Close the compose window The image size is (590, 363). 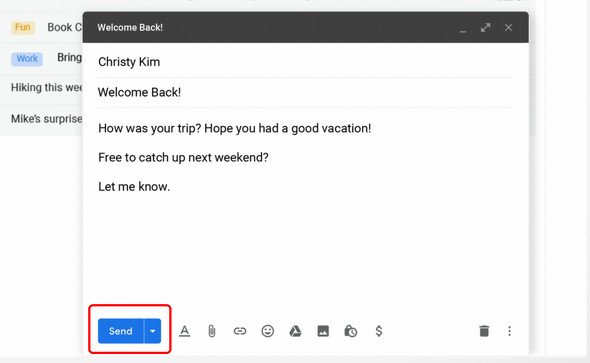[x=508, y=27]
